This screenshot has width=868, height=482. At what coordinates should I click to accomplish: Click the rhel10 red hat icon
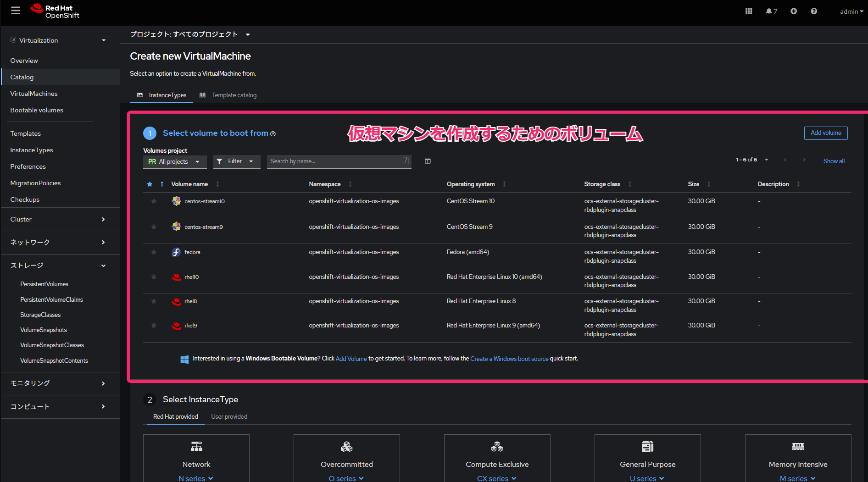click(176, 277)
